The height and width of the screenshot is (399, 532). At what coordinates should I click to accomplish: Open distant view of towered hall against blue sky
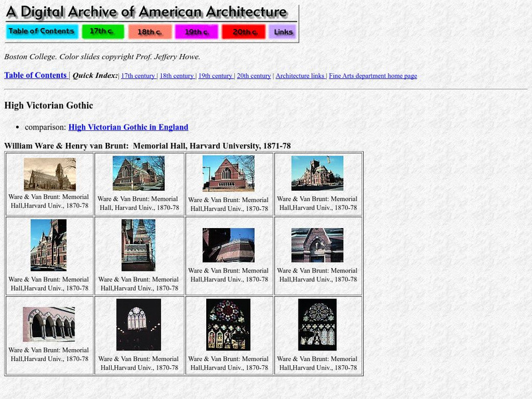point(317,173)
